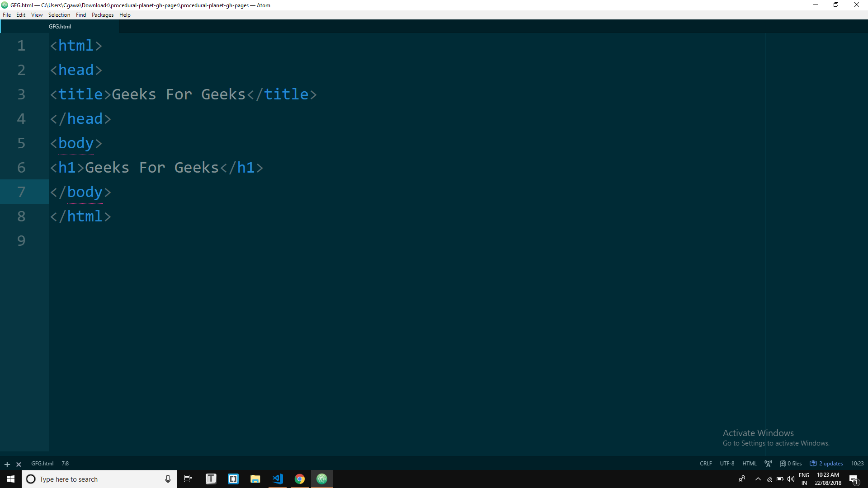Toggle the ENG language indicator
Screen dimensions: 868x488
[x=804, y=479]
